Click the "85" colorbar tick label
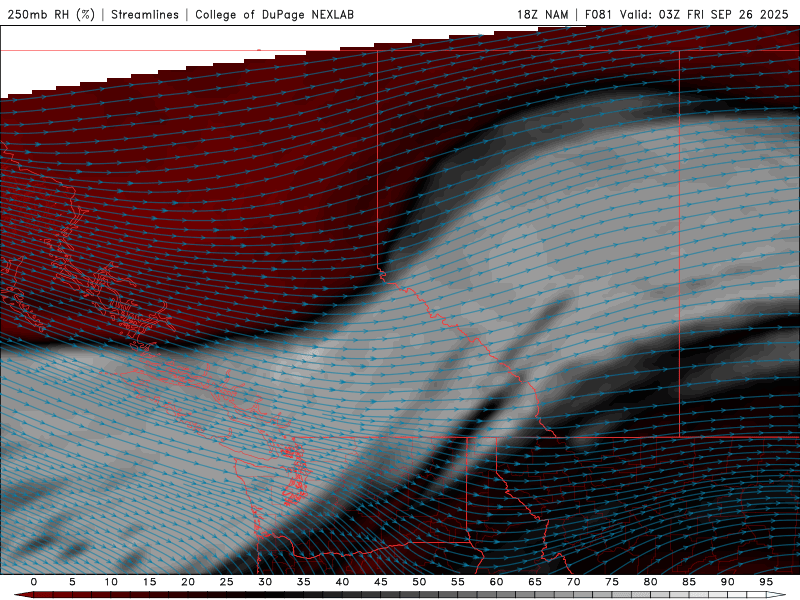 [x=689, y=582]
